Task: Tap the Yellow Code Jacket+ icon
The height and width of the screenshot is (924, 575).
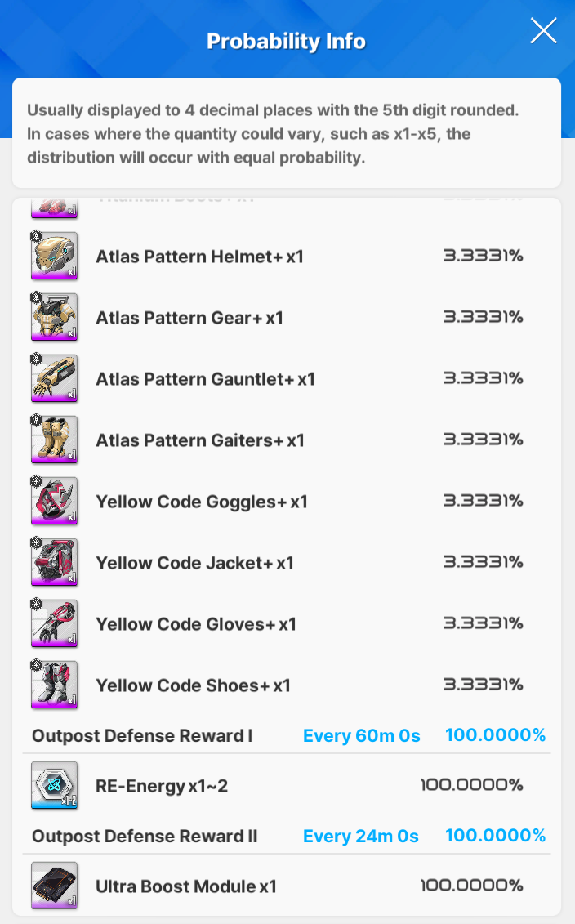Action: point(55,562)
